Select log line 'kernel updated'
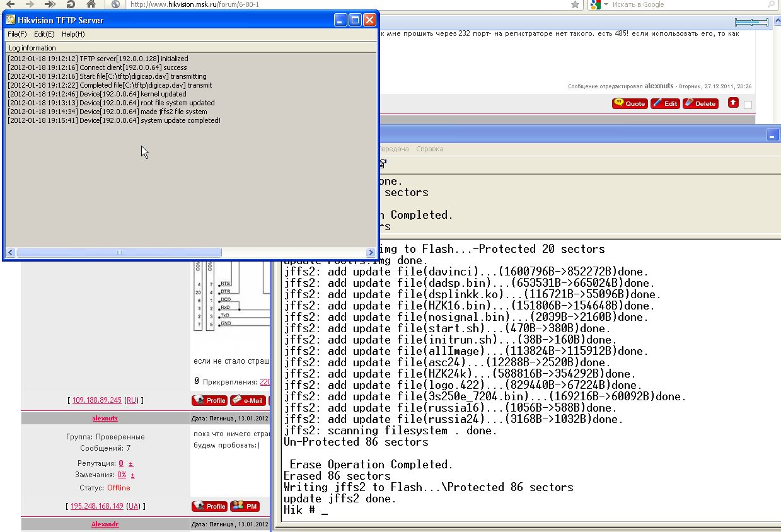781x532 pixels. pos(97,94)
